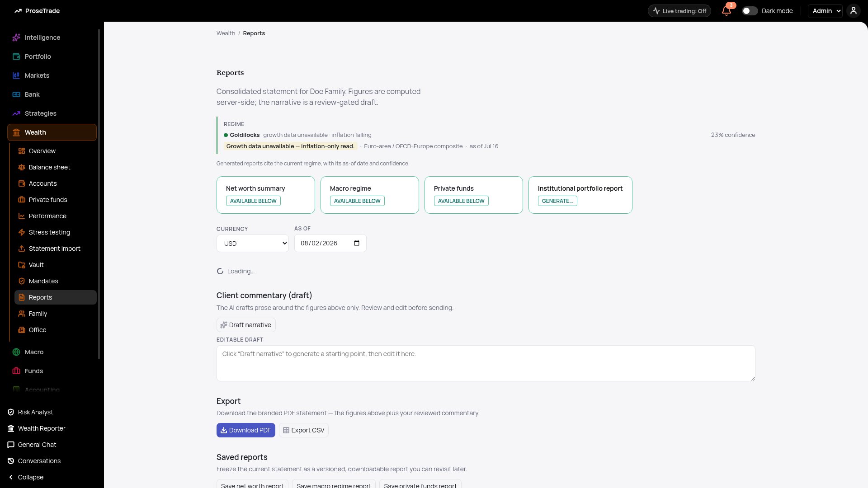
Task: Click the Office building icon
Action: (22, 330)
